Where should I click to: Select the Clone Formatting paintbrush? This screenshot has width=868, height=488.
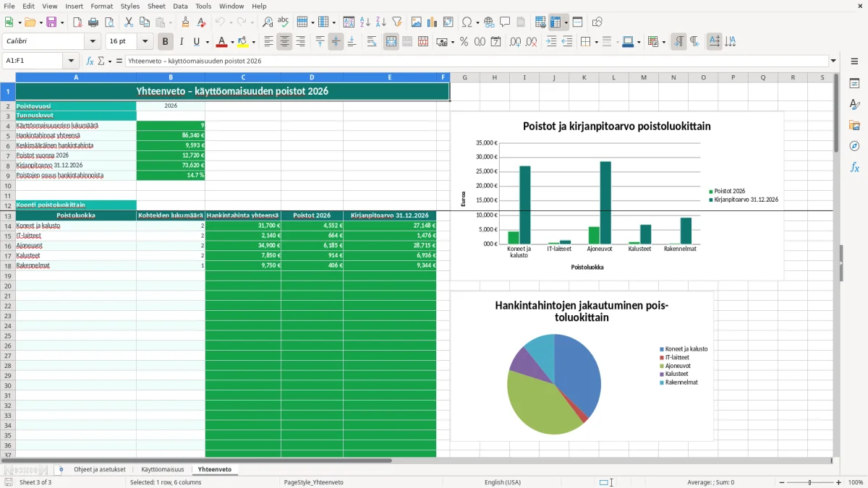(x=186, y=22)
